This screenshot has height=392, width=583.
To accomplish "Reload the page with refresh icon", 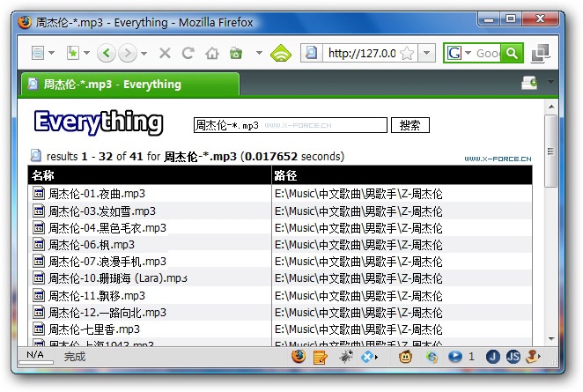I will pyautogui.click(x=188, y=54).
